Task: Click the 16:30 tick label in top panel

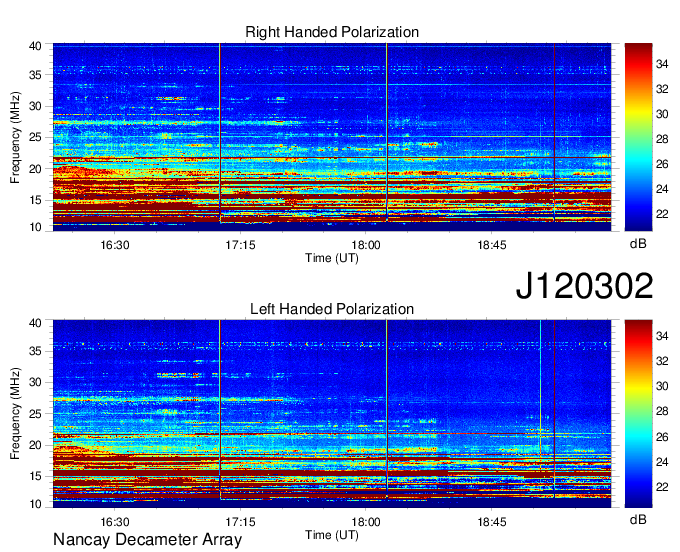Action: [x=115, y=245]
